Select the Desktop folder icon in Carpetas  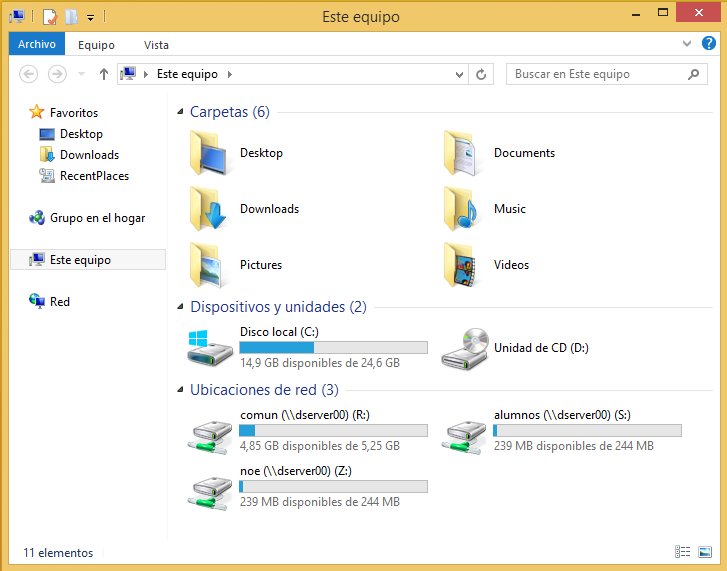tap(208, 153)
